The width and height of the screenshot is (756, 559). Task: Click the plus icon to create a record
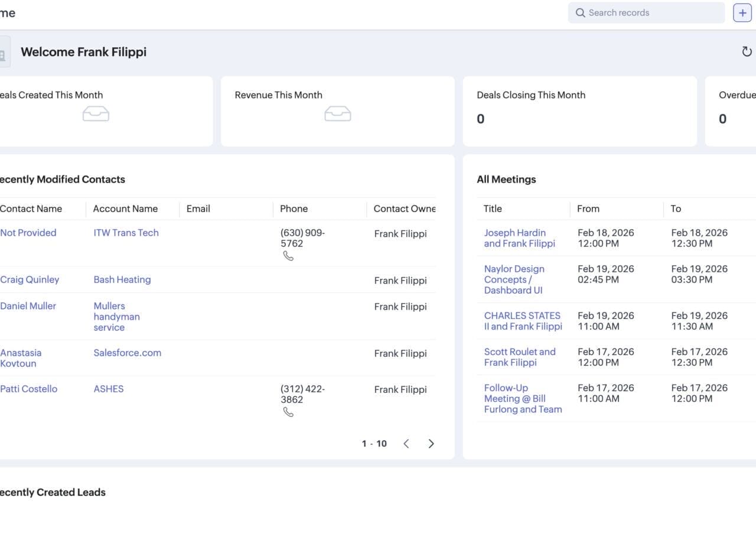click(742, 12)
